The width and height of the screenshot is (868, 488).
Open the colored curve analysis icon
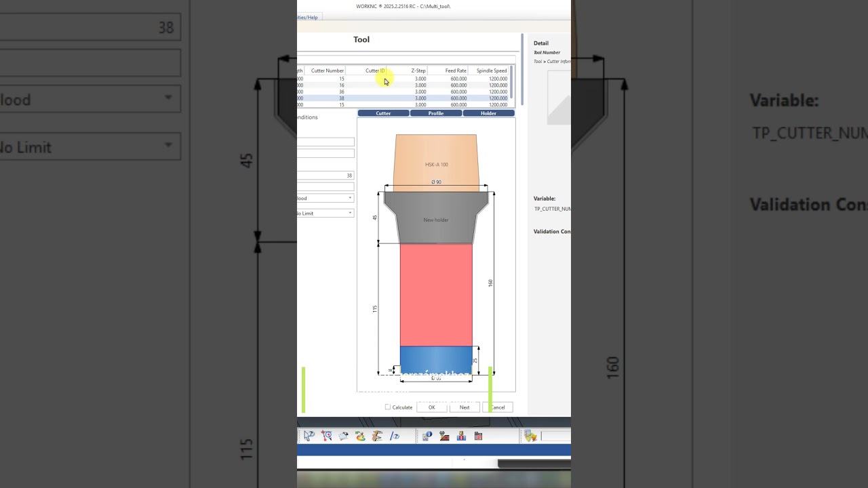click(360, 436)
